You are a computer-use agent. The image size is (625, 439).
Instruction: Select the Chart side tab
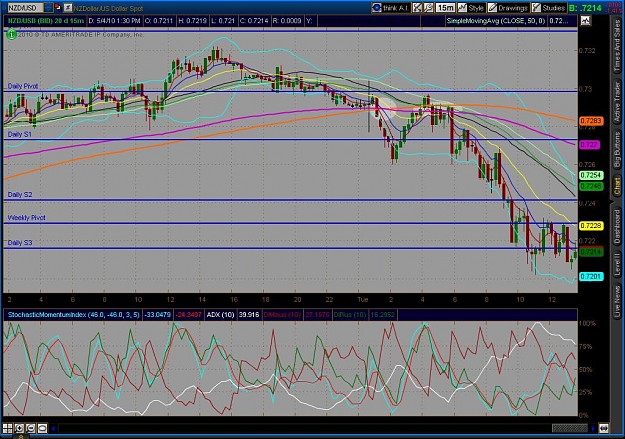coord(617,187)
